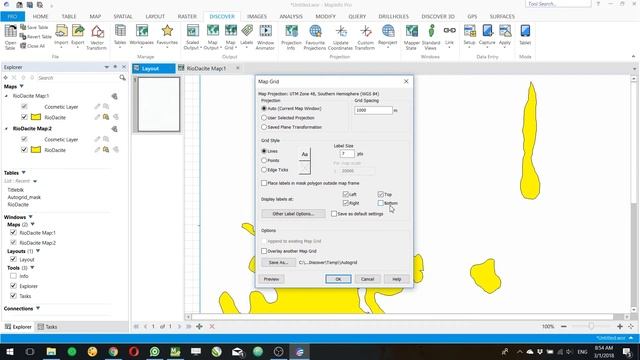Click the layout zoom slider
The height and width of the screenshot is (360, 640).
tap(591, 326)
